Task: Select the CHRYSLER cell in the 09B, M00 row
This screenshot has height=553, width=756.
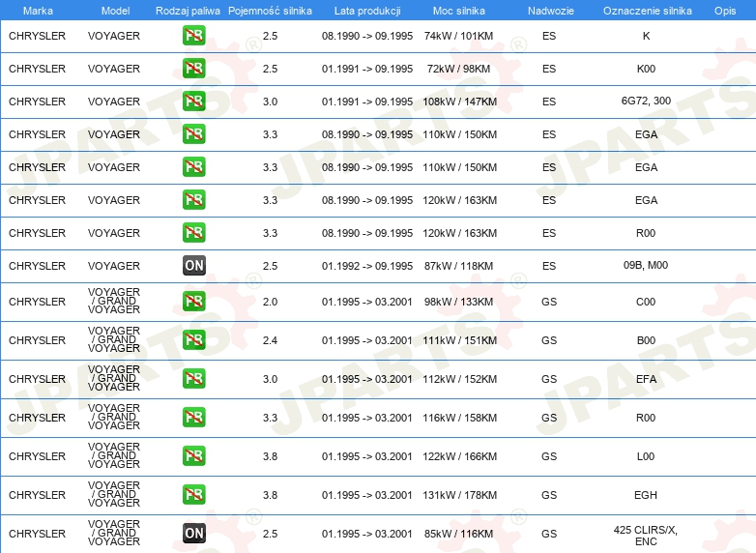Action: (x=37, y=266)
